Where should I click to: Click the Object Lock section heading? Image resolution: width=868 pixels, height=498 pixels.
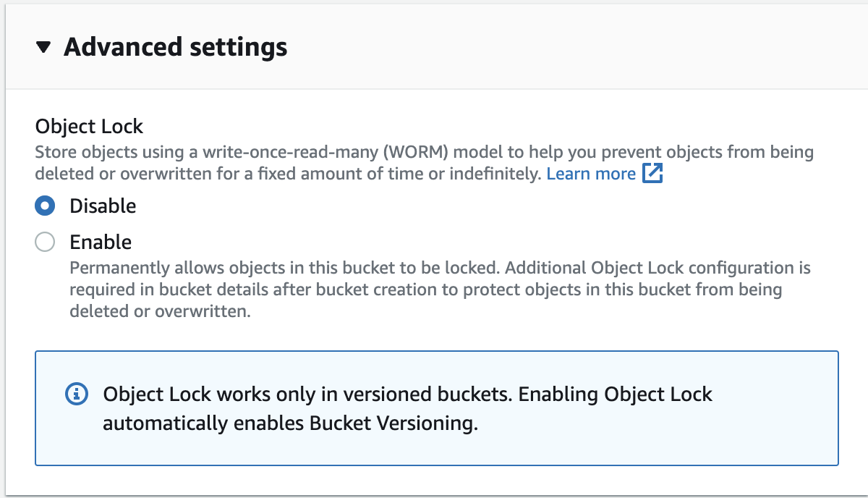(90, 126)
